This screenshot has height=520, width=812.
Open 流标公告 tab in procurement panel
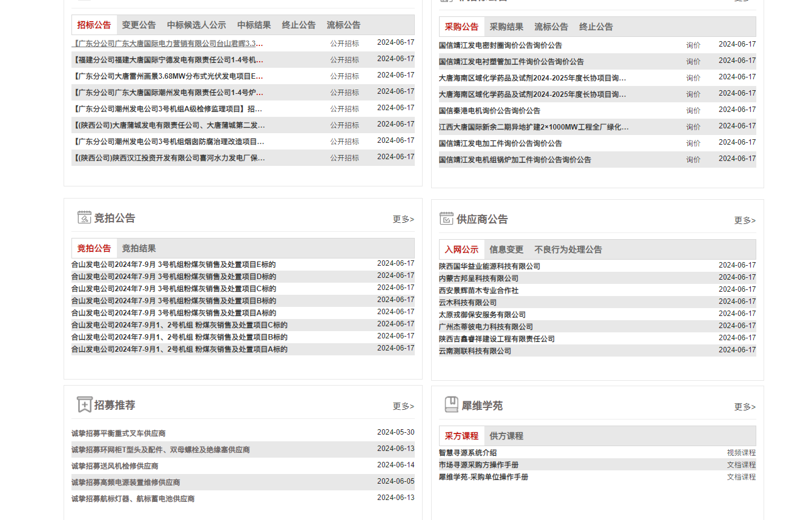click(x=551, y=27)
